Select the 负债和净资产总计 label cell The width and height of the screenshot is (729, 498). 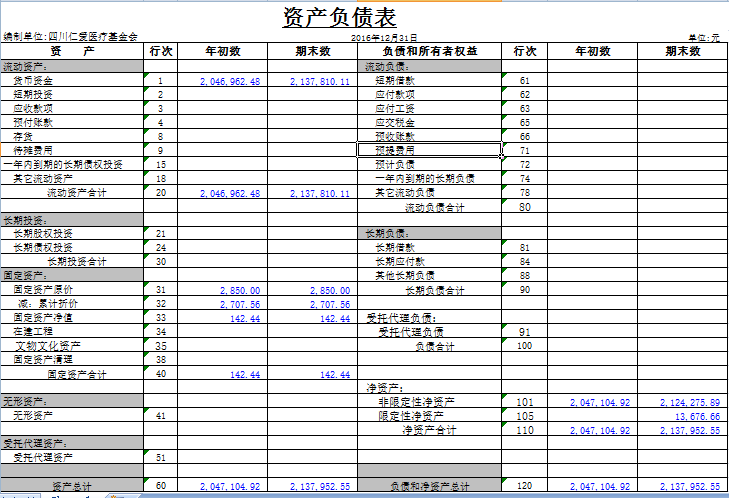[429, 486]
